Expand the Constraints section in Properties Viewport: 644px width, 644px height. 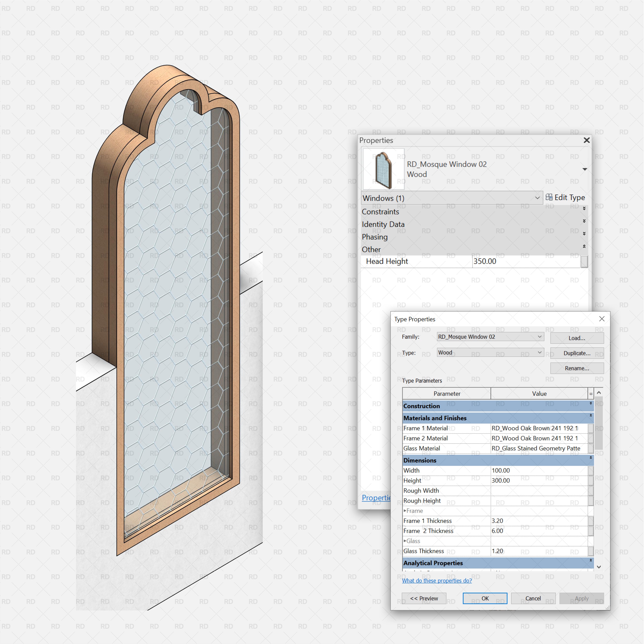(x=584, y=209)
